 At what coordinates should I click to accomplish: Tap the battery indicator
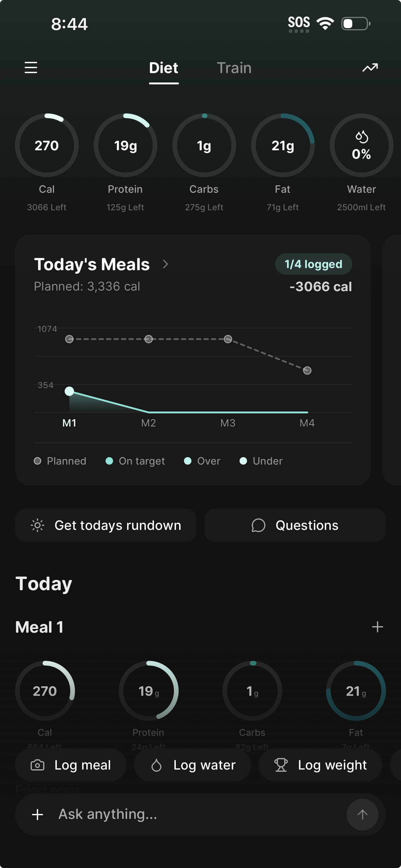355,23
